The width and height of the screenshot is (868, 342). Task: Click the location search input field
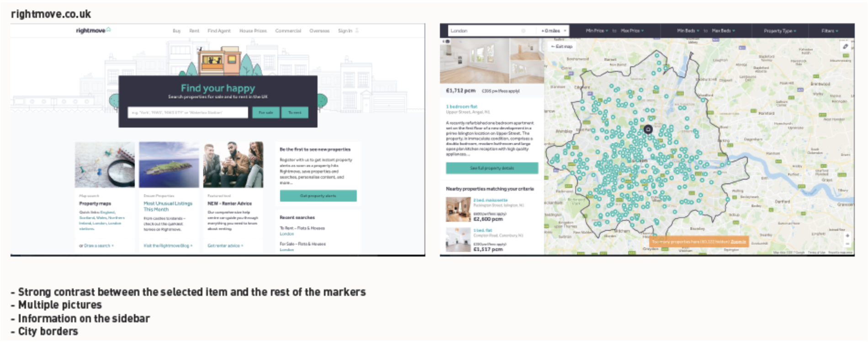pyautogui.click(x=188, y=112)
